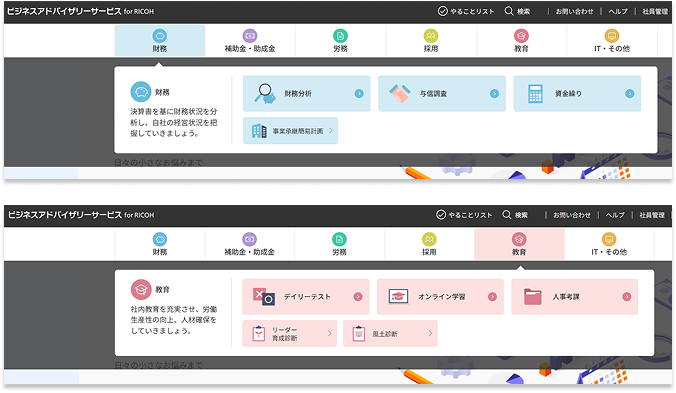This screenshot has height=393, width=676.
Task: Click 財務 blue piggy icon in 教育-menu screen tab bar
Action: 160,239
